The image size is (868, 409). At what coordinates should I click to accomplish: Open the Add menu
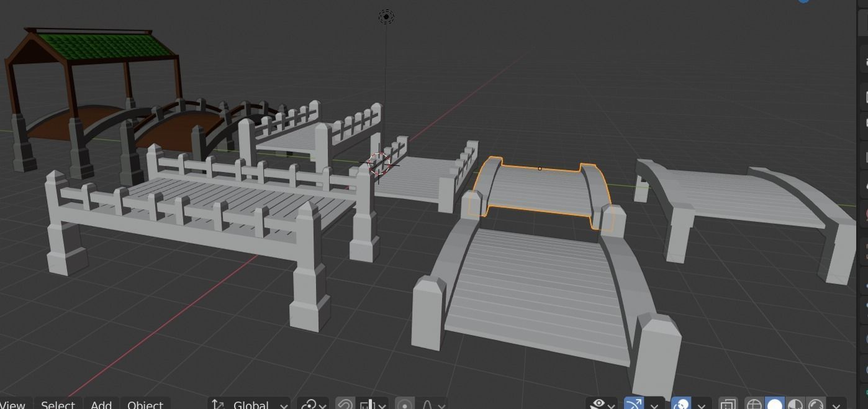click(x=101, y=404)
